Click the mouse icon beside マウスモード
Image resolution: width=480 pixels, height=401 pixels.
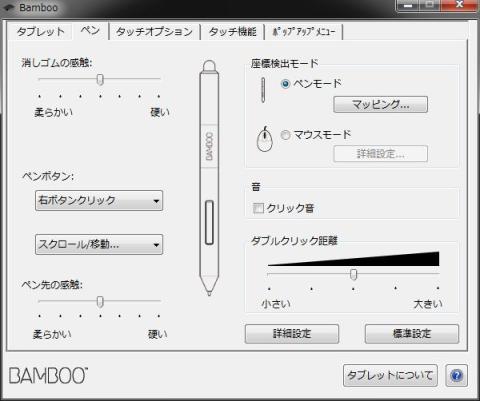click(x=265, y=139)
